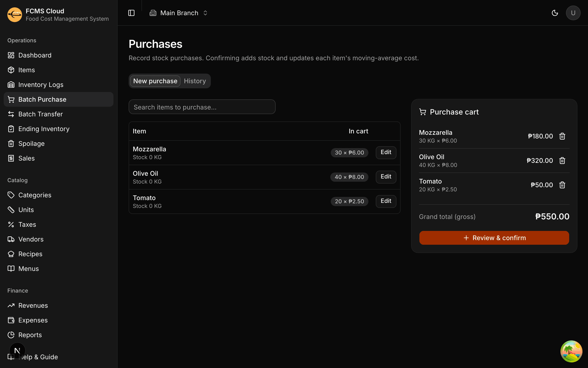Viewport: 588px width, 368px height.
Task: Click Mozzarella name in the items table
Action: coord(149,149)
